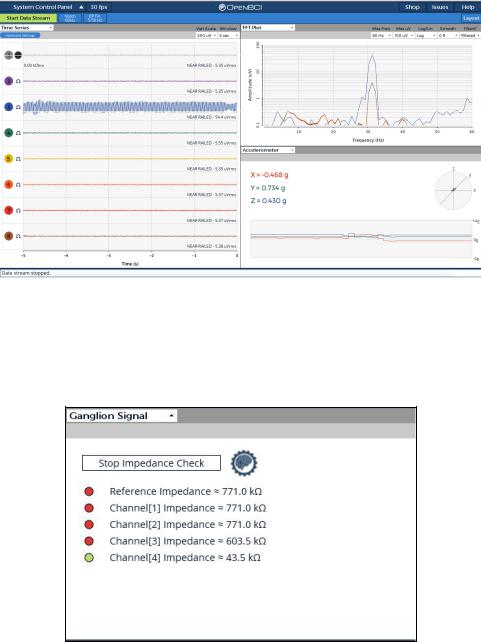Open the Help menu
The width and height of the screenshot is (481, 642).
[x=467, y=7]
